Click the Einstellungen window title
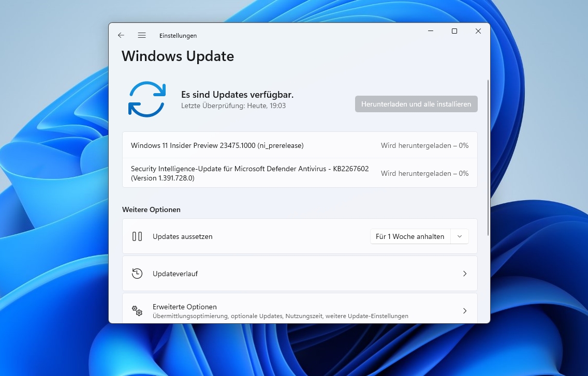Image resolution: width=588 pixels, height=376 pixels. click(x=178, y=36)
